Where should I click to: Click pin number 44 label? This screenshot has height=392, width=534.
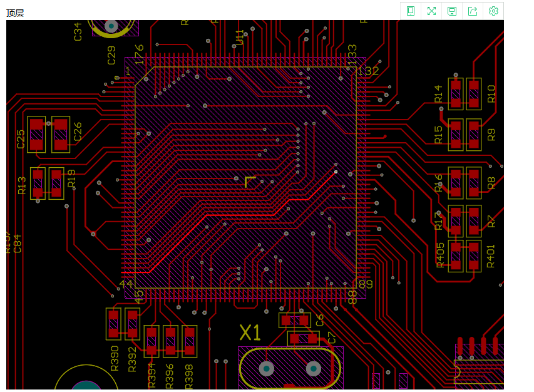point(126,284)
